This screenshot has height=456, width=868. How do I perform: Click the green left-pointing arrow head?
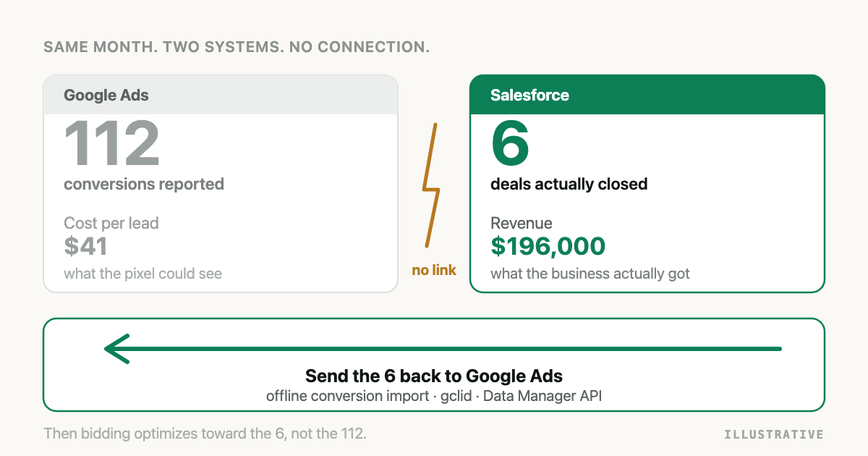click(116, 349)
